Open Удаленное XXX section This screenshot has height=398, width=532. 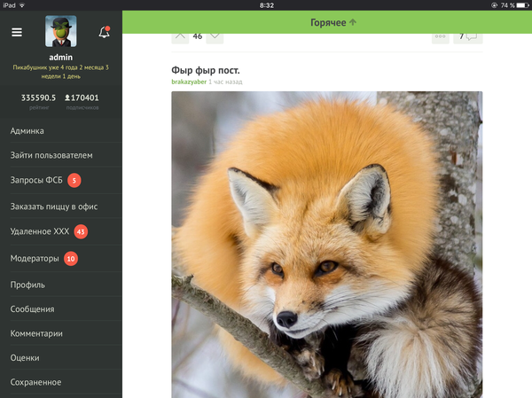pos(40,232)
